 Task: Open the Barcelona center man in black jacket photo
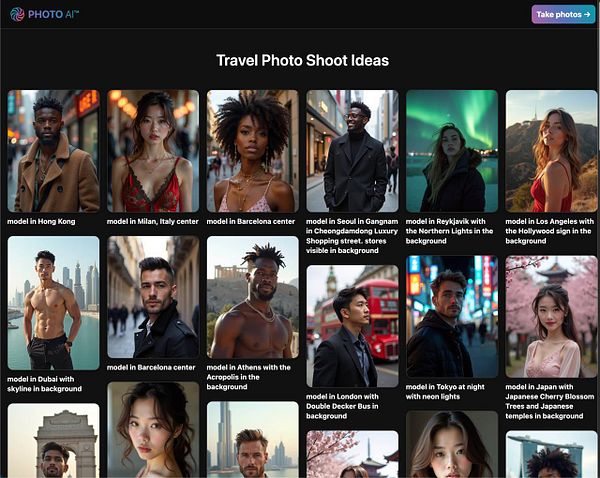(x=153, y=297)
